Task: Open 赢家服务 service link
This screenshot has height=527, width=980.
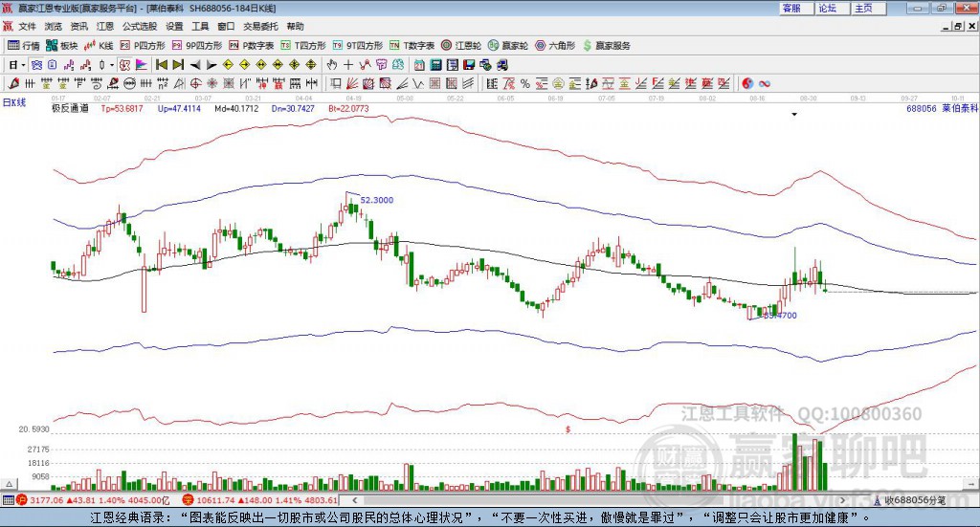Action: [606, 46]
